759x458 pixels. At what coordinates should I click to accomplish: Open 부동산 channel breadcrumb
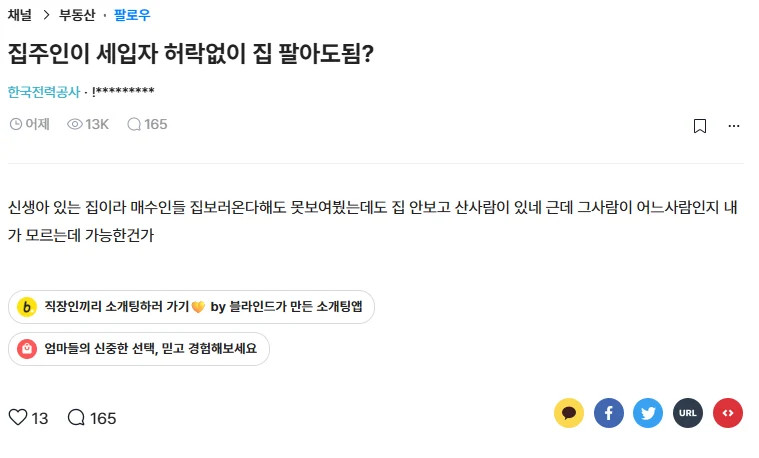79,15
